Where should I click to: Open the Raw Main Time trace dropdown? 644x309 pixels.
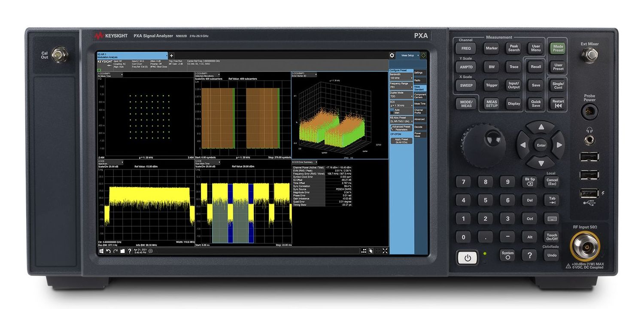pyautogui.click(x=208, y=162)
